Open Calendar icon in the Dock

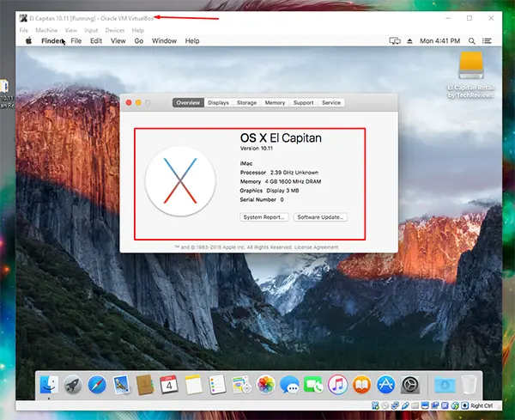(x=169, y=385)
